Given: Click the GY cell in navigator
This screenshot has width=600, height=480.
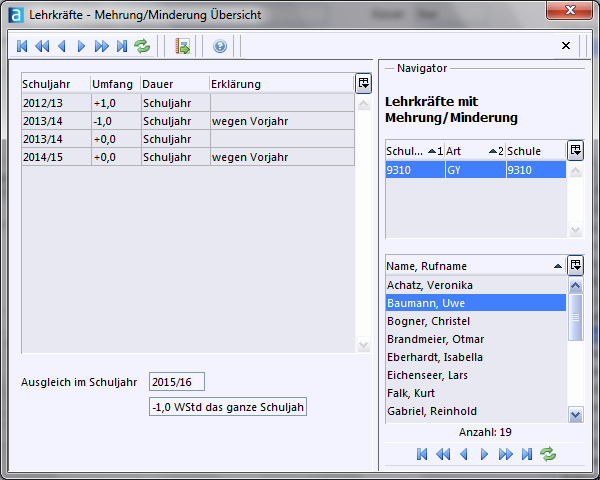Looking at the screenshot, I should pos(476,170).
